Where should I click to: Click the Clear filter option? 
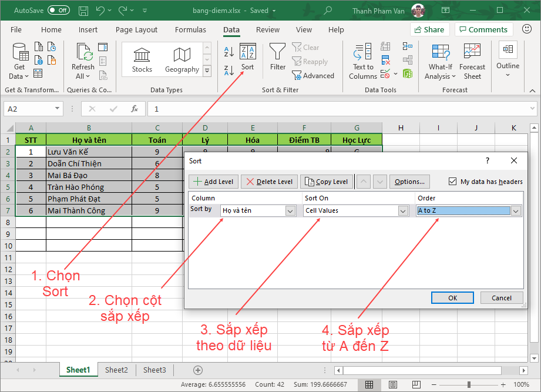point(305,47)
